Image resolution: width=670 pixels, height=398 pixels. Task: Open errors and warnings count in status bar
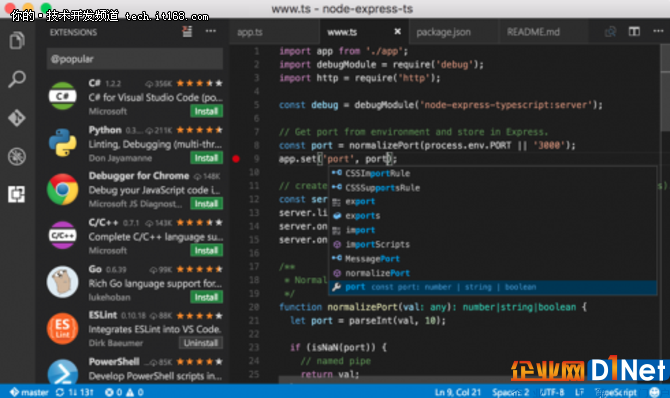tap(124, 392)
